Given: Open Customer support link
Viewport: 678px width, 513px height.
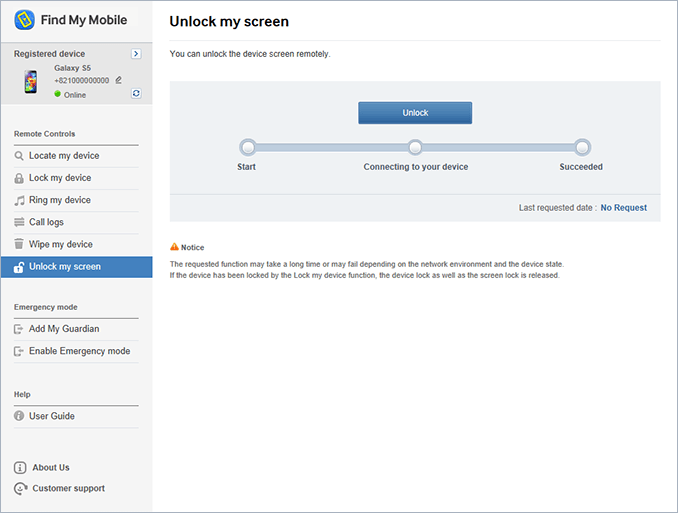Looking at the screenshot, I should (68, 488).
